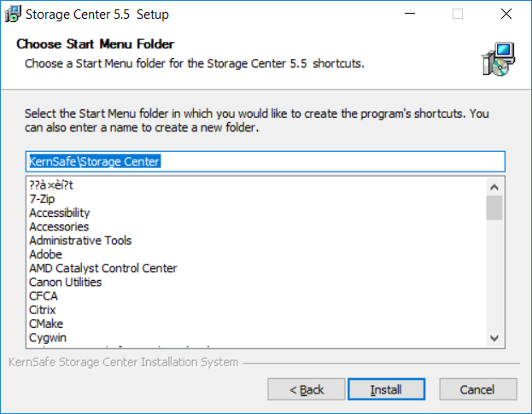
Task: Click the folder list scrollbar thumb
Action: click(494, 207)
